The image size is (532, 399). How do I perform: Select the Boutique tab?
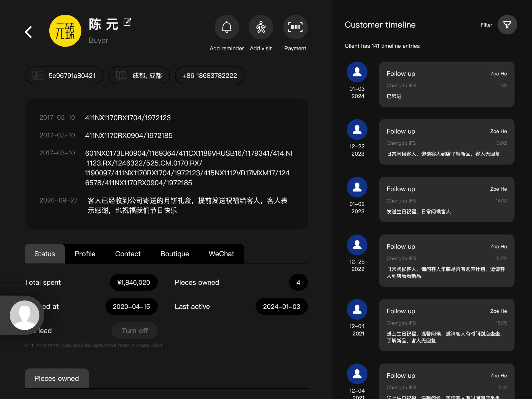(175, 254)
